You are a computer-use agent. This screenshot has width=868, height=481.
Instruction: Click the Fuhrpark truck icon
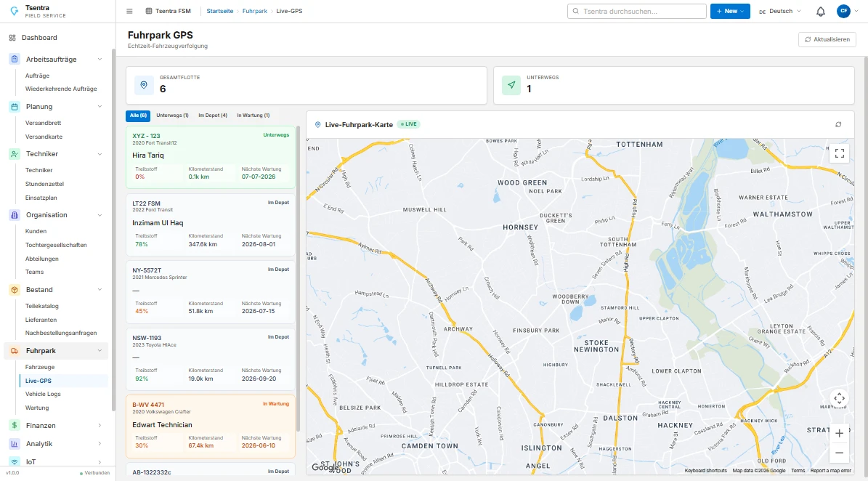click(15, 351)
